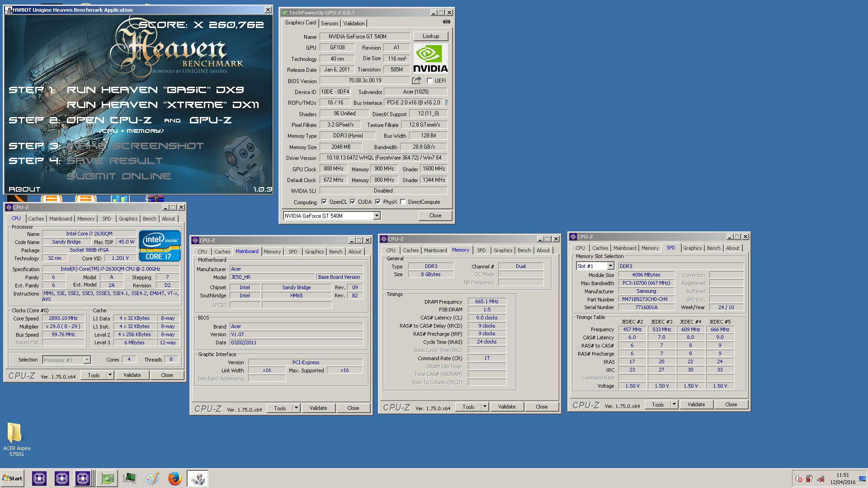The height and width of the screenshot is (488, 868).
Task: Click the BIOS Version field 70.08.3c.00.19
Action: (x=364, y=80)
